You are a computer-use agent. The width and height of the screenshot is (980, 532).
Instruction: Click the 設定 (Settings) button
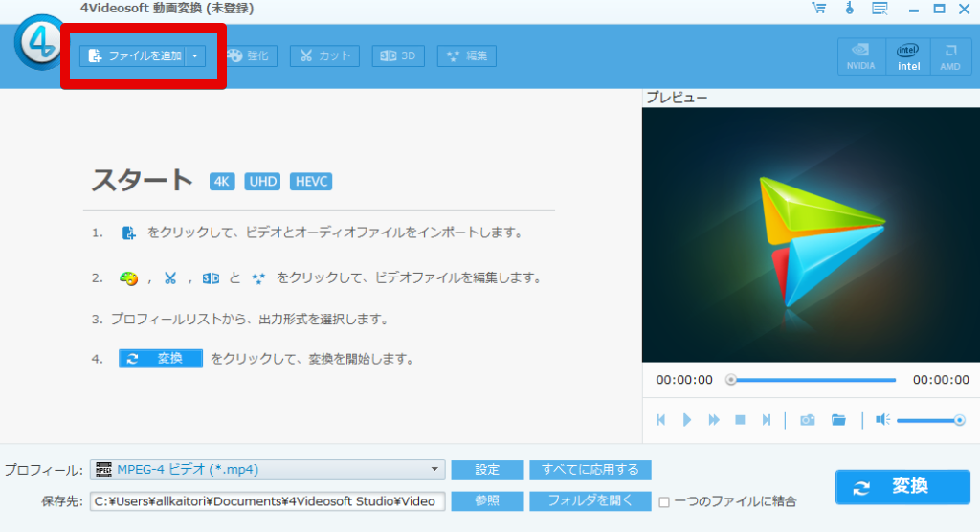click(487, 470)
